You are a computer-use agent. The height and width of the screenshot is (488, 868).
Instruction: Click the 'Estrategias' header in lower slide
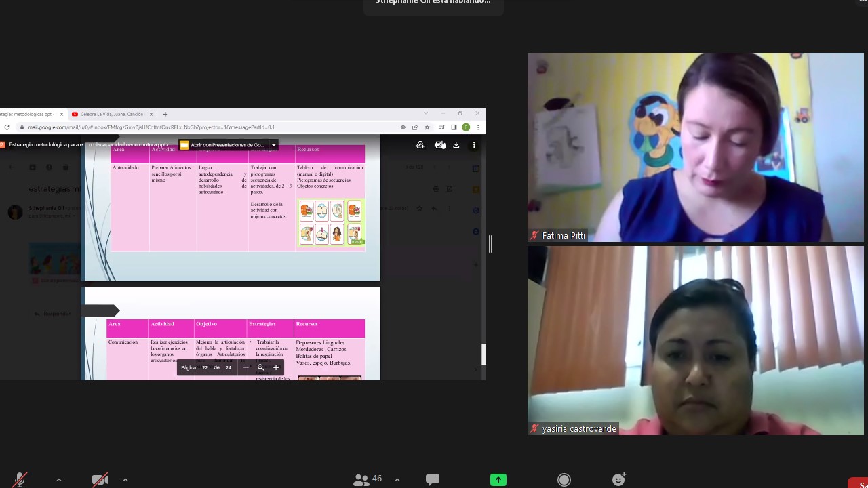click(262, 324)
